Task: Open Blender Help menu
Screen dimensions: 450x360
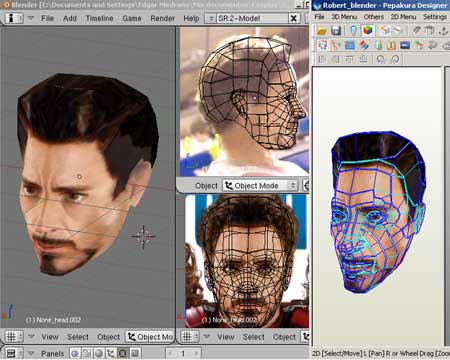Action: tap(191, 18)
